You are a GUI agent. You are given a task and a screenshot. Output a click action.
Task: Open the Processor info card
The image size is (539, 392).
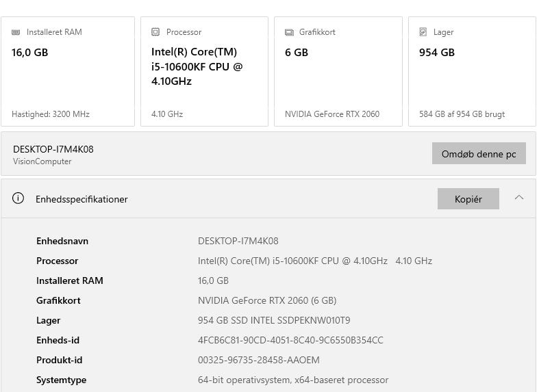point(204,72)
